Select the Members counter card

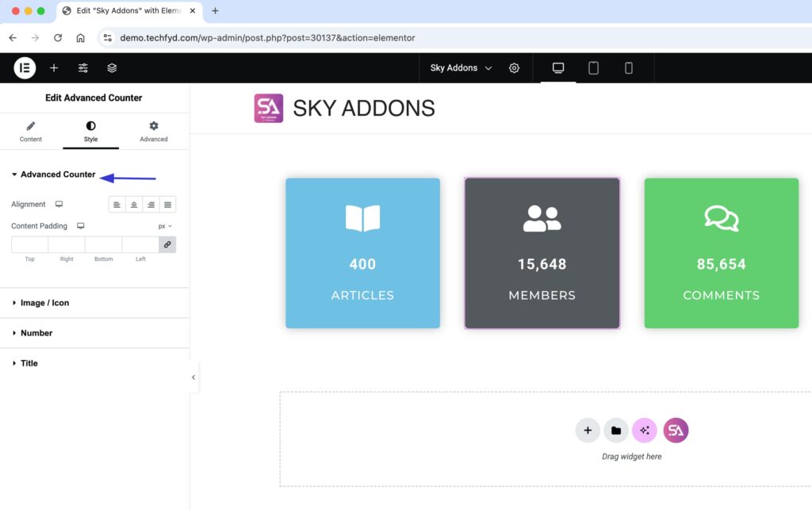point(542,253)
